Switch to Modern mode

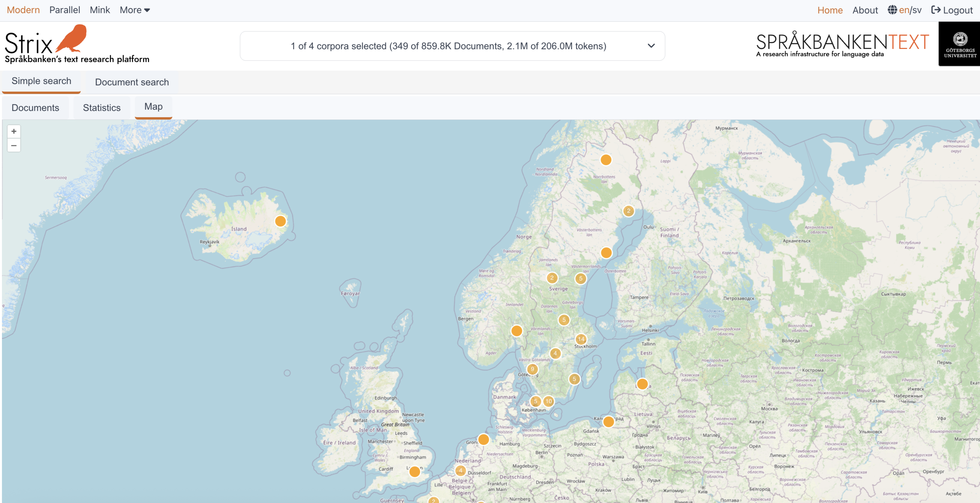click(23, 10)
